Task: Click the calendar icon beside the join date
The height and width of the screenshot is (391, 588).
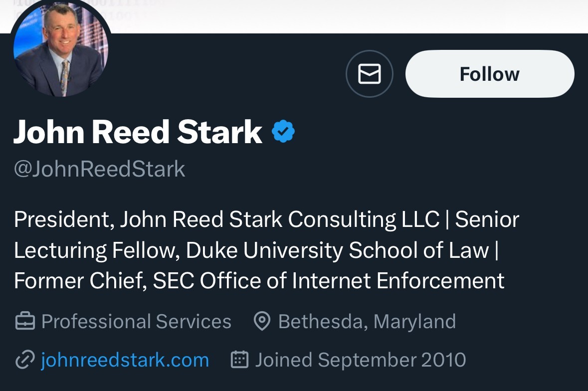Action: coord(240,360)
